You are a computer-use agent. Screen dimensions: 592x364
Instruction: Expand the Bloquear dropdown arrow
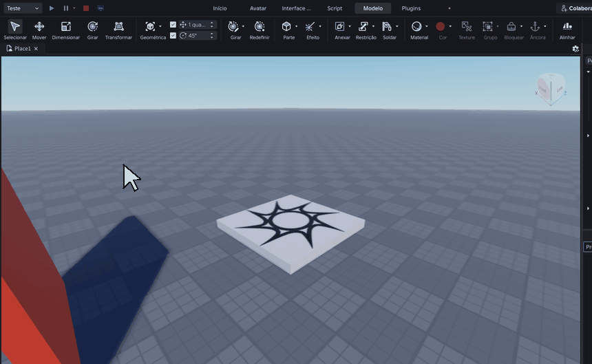click(521, 26)
